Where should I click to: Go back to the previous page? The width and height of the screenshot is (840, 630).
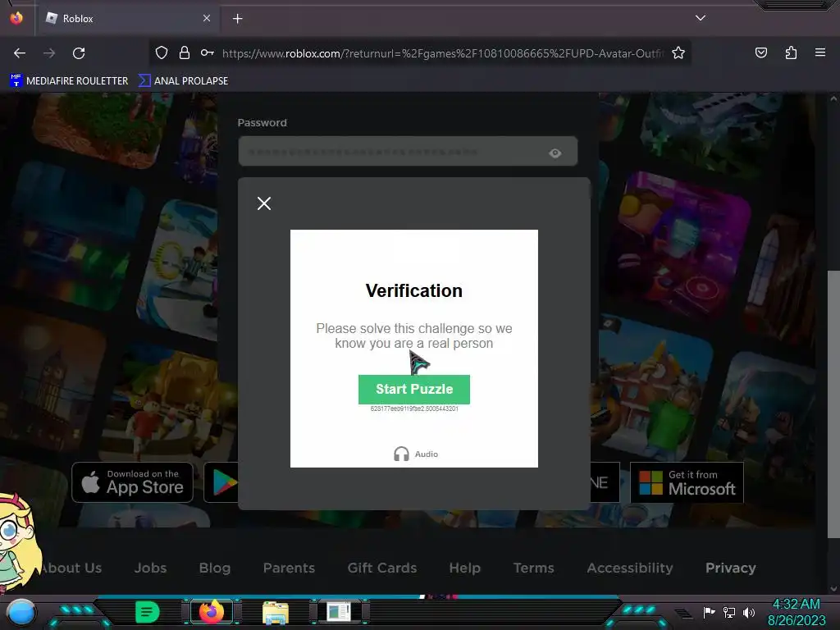(20, 53)
